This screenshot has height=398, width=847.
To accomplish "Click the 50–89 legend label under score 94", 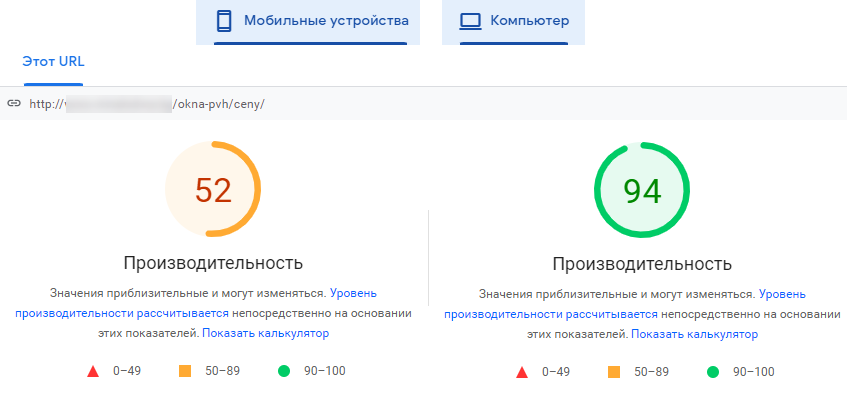I will (x=651, y=372).
